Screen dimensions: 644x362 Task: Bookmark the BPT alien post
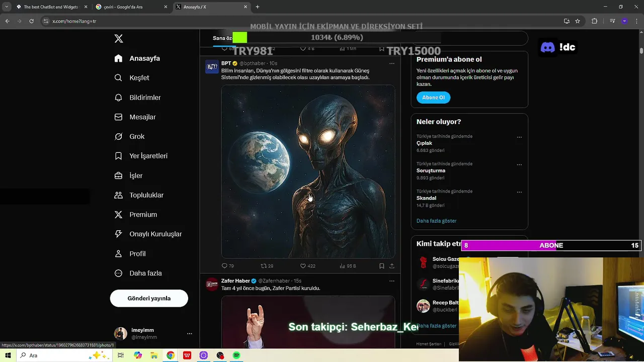382,266
